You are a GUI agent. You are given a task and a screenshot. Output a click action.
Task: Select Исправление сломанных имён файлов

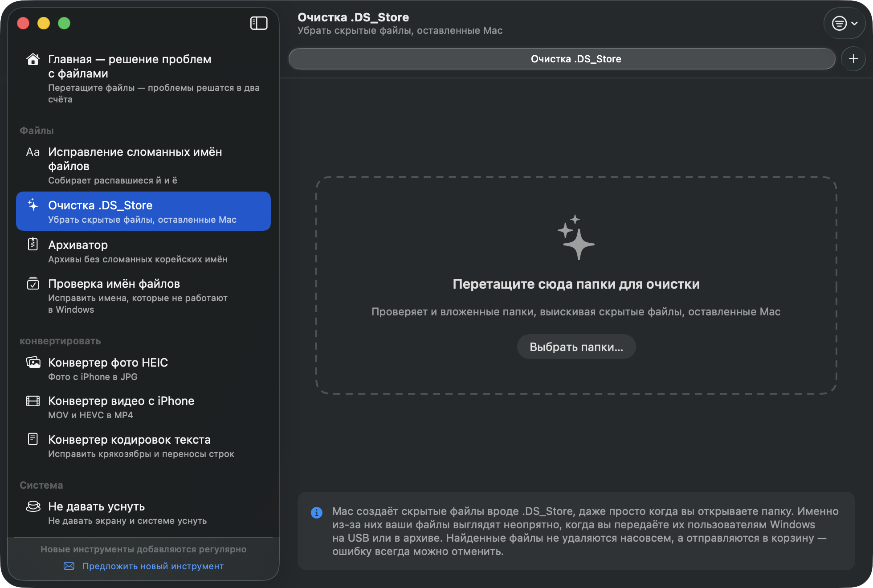click(x=143, y=165)
